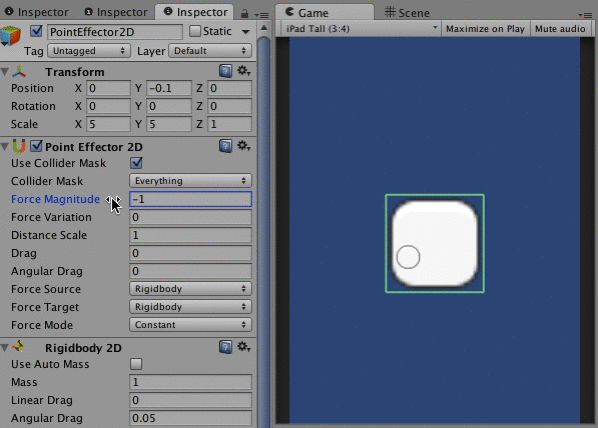Image resolution: width=598 pixels, height=428 pixels.
Task: Click Position Y field showing -0.1
Action: coord(169,88)
